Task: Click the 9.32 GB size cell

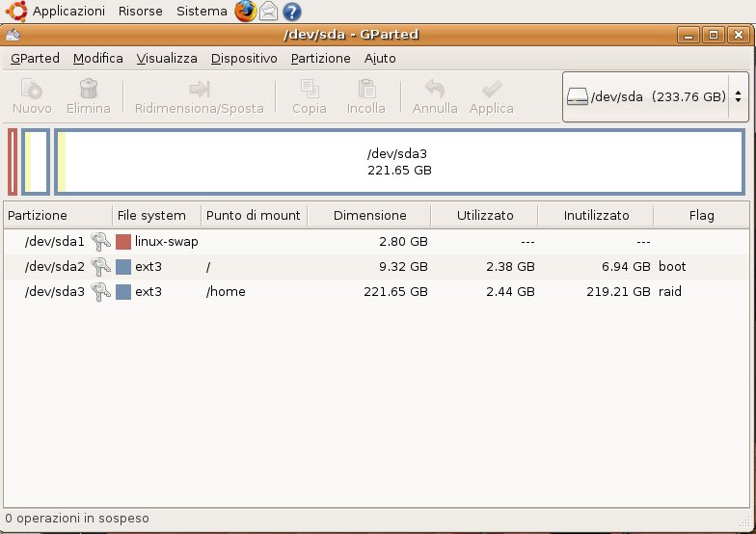Action: 403,266
